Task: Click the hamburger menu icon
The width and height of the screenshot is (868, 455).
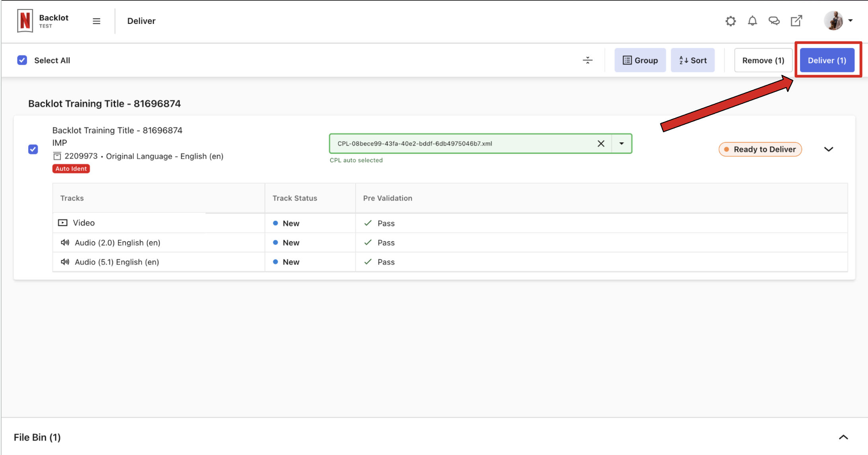Action: click(x=96, y=21)
